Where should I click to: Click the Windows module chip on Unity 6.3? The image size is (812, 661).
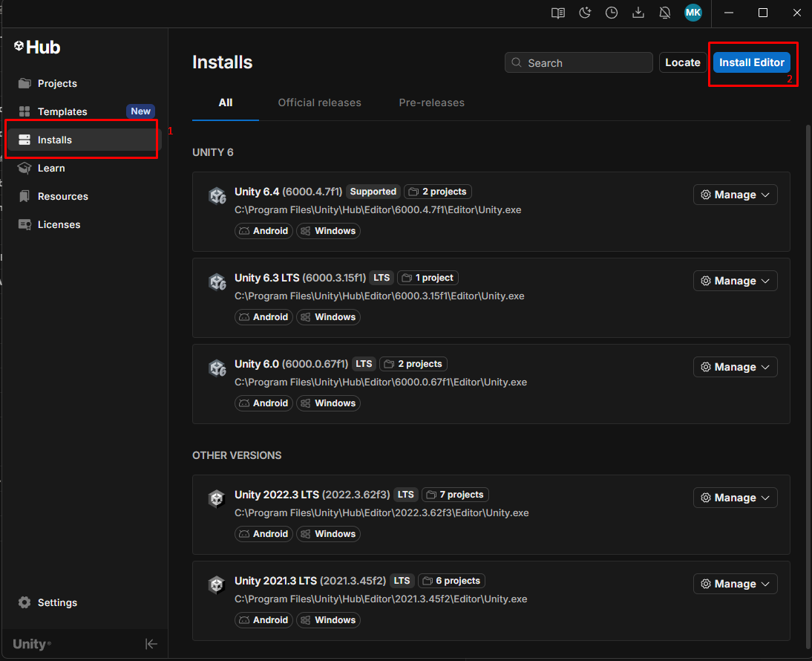pos(328,317)
